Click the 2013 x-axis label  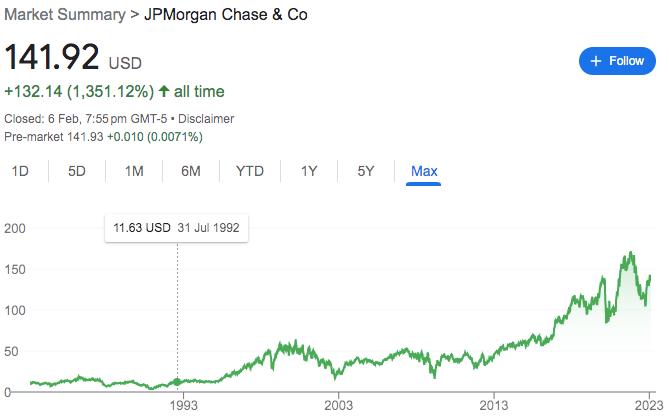click(x=494, y=404)
